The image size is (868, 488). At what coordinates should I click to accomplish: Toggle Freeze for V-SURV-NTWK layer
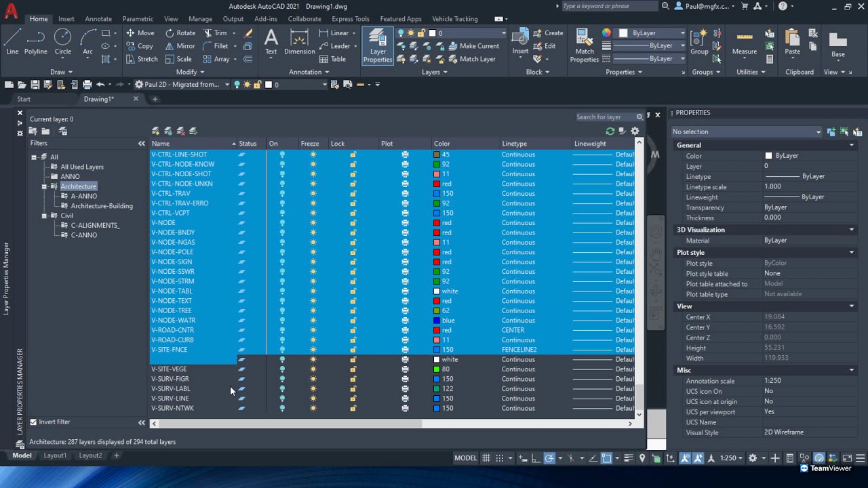tap(313, 409)
